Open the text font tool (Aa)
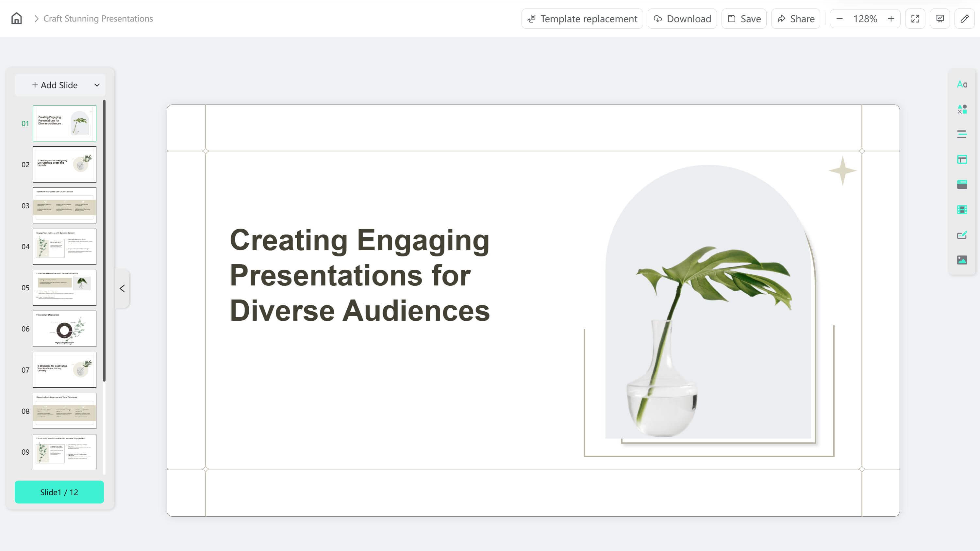The width and height of the screenshot is (980, 551). (x=962, y=84)
